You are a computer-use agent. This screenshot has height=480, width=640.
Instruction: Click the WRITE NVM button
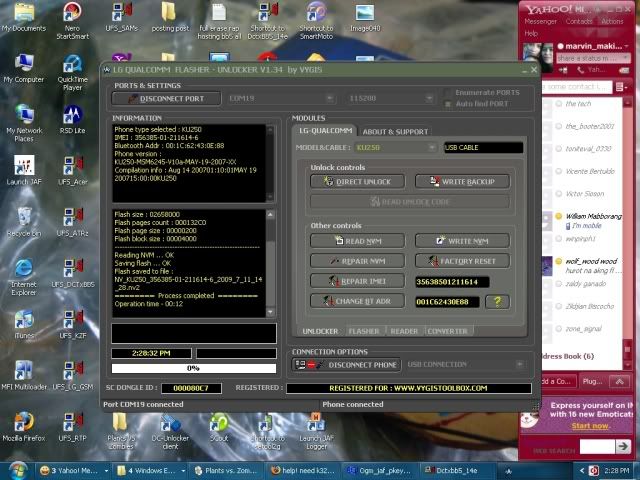pyautogui.click(x=462, y=241)
